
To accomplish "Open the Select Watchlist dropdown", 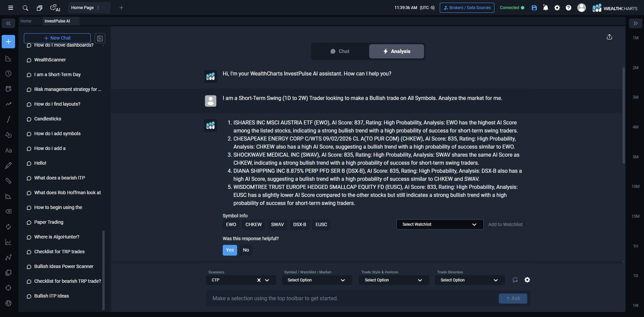I will (440, 224).
